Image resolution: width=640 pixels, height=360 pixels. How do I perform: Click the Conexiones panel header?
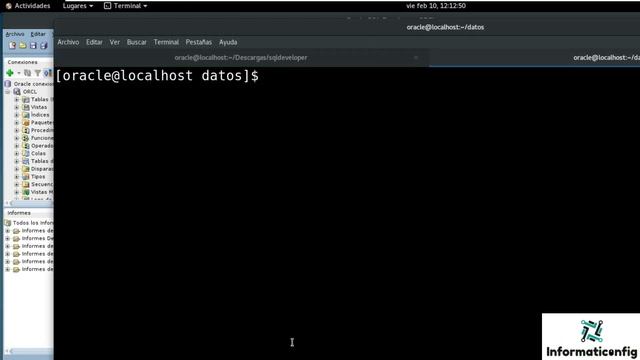22,62
